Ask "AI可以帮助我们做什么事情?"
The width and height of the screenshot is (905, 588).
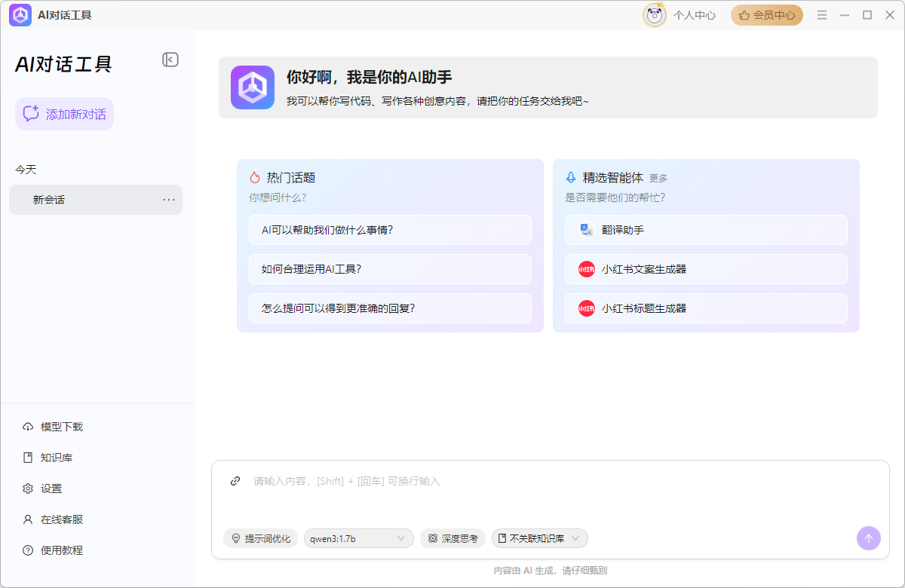point(390,230)
